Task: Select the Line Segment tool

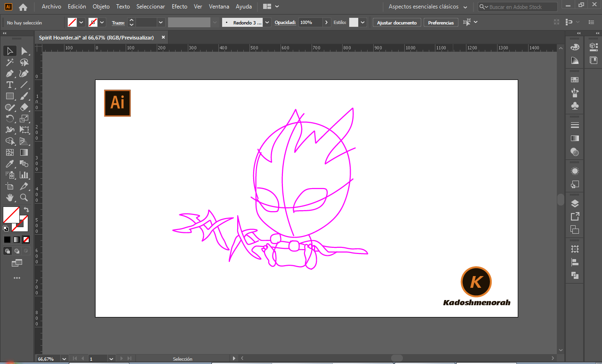Action: coord(24,85)
